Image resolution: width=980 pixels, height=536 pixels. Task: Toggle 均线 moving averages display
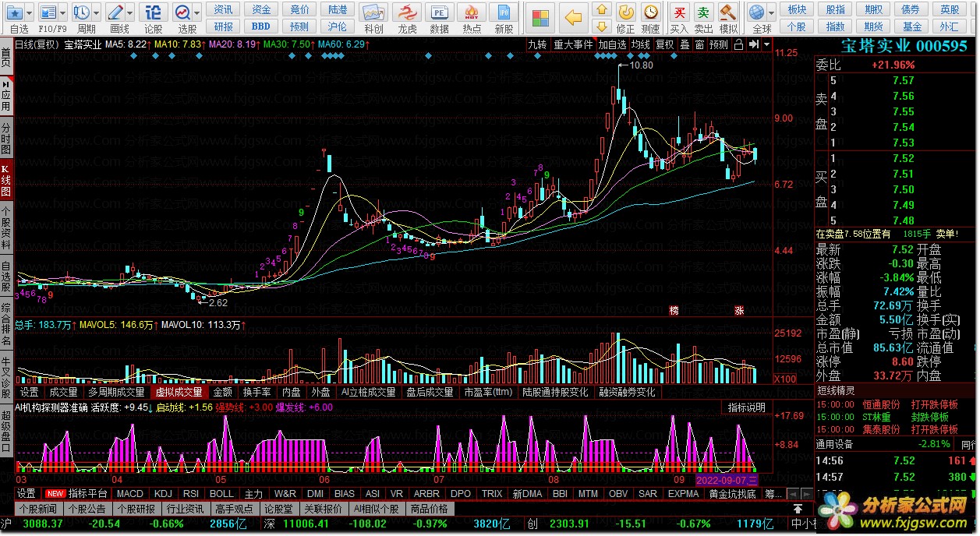click(641, 45)
